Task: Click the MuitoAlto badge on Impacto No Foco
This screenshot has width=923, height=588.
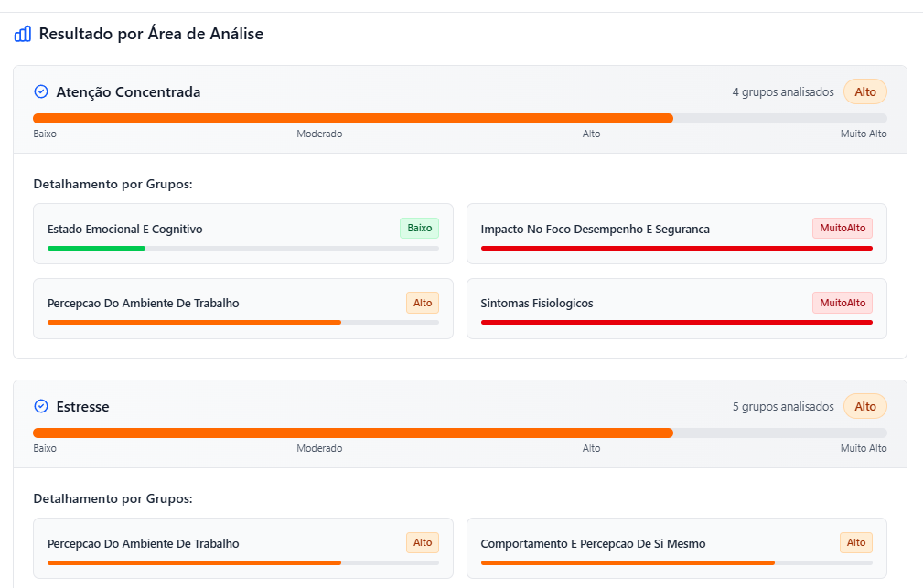Action: (842, 228)
